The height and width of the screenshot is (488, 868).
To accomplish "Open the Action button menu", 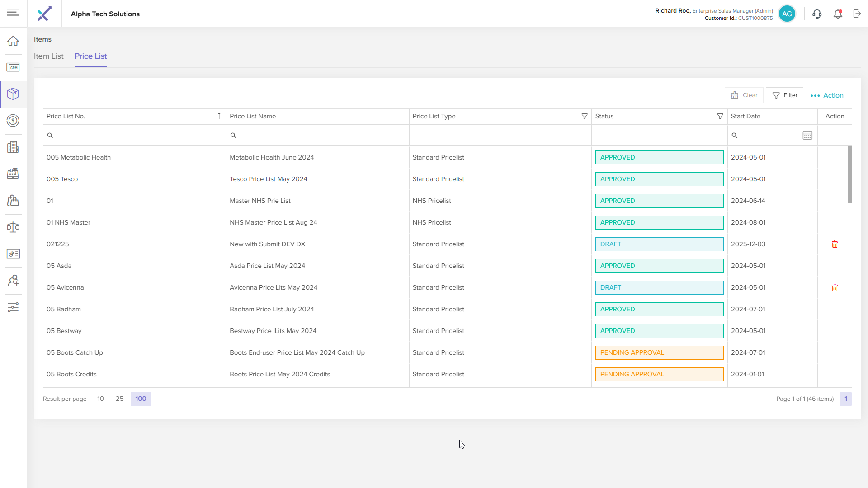I will (828, 95).
